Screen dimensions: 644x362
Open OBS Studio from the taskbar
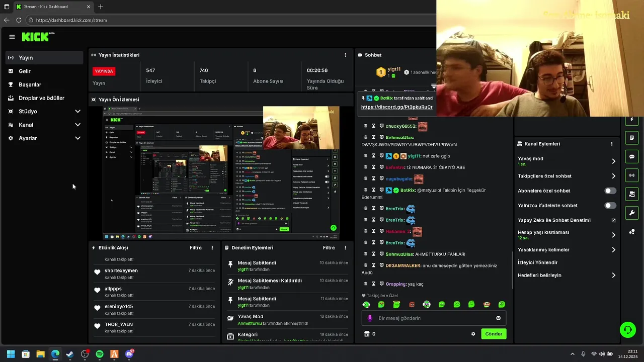(85, 354)
